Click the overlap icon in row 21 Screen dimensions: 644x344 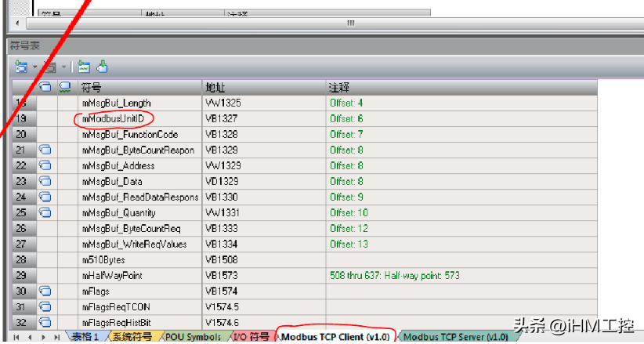45,150
